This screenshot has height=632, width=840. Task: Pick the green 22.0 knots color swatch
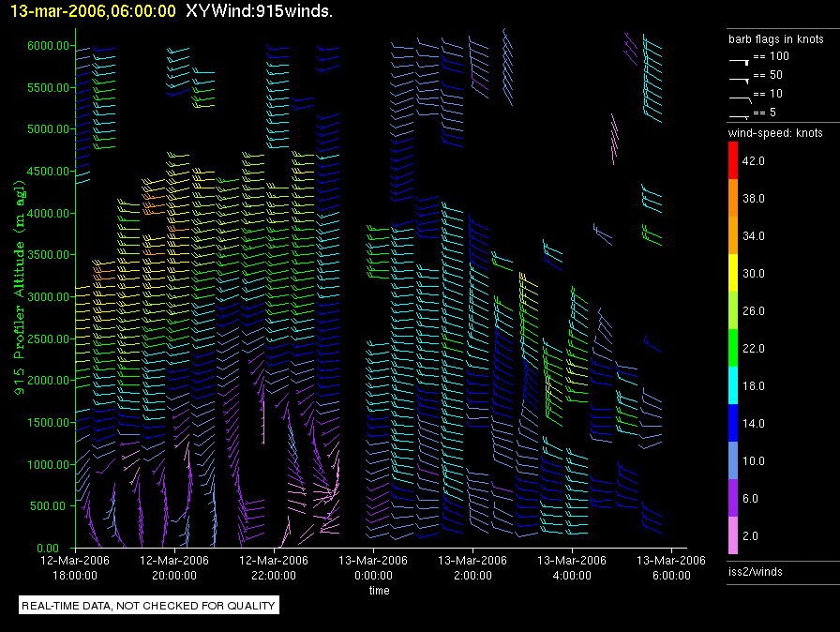pyautogui.click(x=734, y=349)
